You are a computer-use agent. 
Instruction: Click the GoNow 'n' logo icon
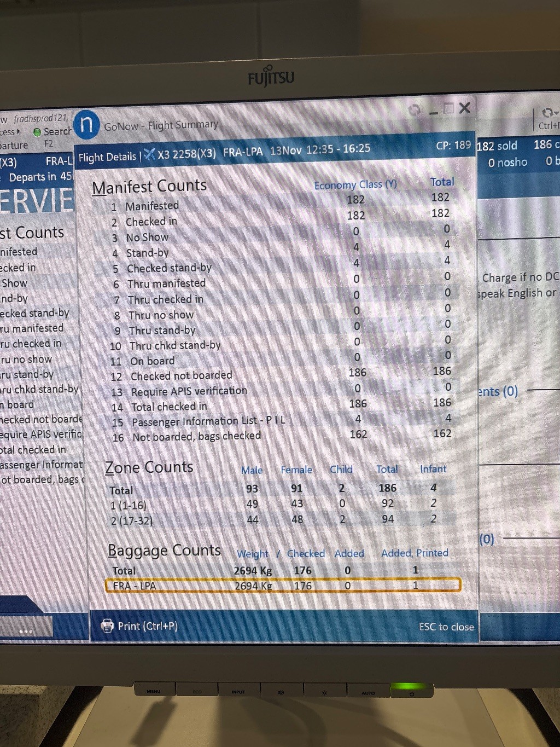point(86,124)
